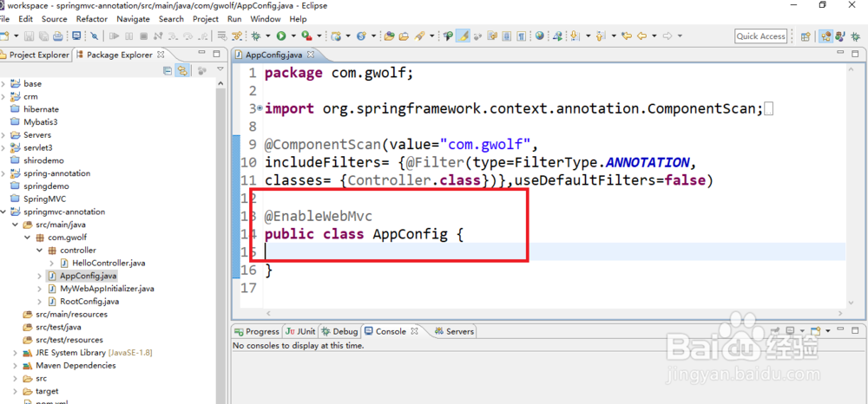Image resolution: width=868 pixels, height=404 pixels.
Task: Open the Window menu
Action: click(265, 19)
